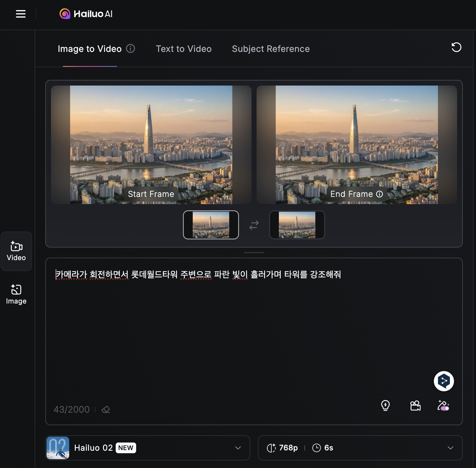476x468 pixels.
Task: Click the Hailuo AI logo
Action: click(x=86, y=14)
